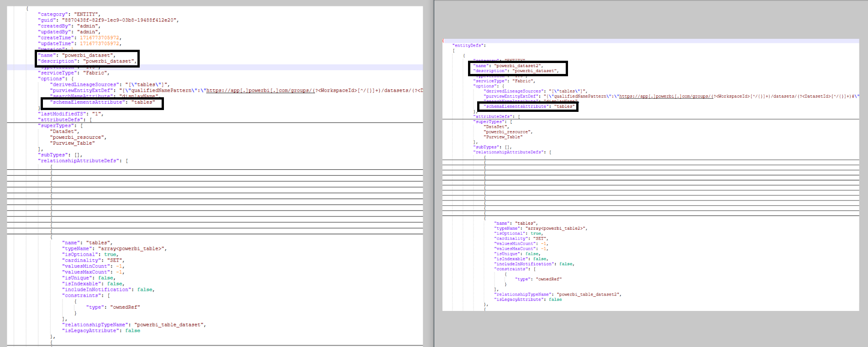Click "cardinality": "SET" in left pane
Screen dimensions: 868x347
pos(93,260)
